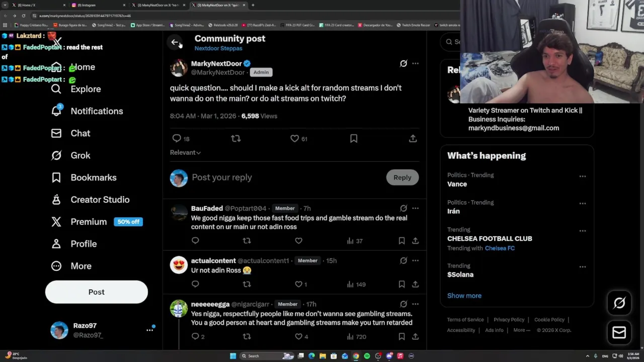Open floating Grok button at bottom right

coord(619,303)
